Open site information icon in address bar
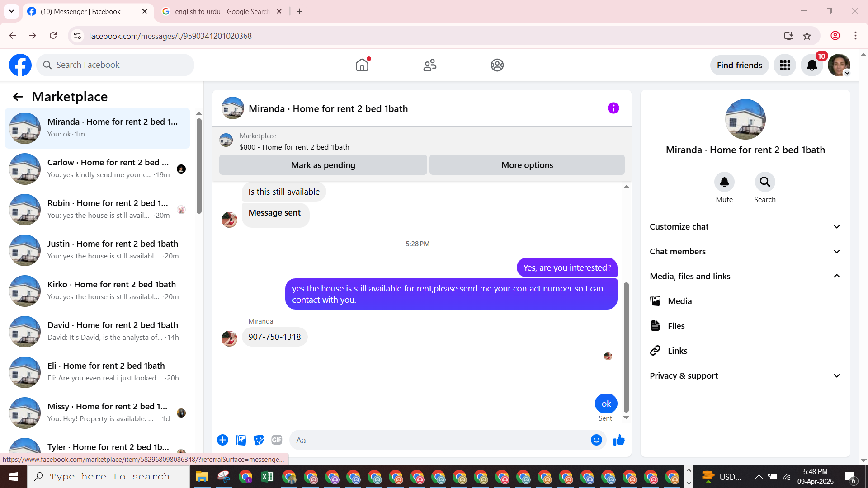Image resolution: width=868 pixels, height=488 pixels. click(x=77, y=36)
